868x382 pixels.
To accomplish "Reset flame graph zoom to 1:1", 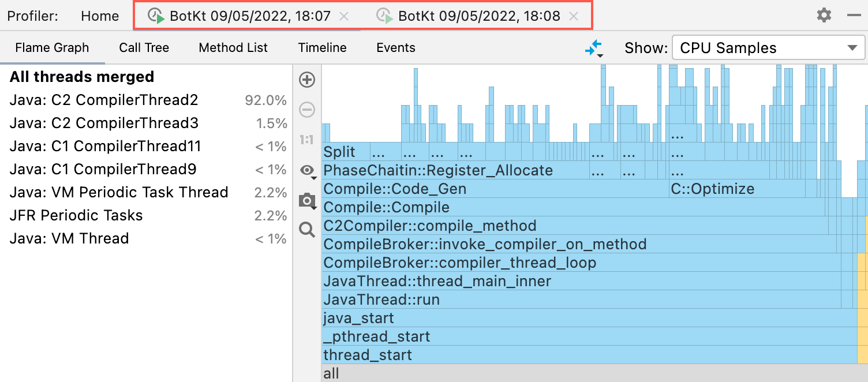I will [307, 140].
